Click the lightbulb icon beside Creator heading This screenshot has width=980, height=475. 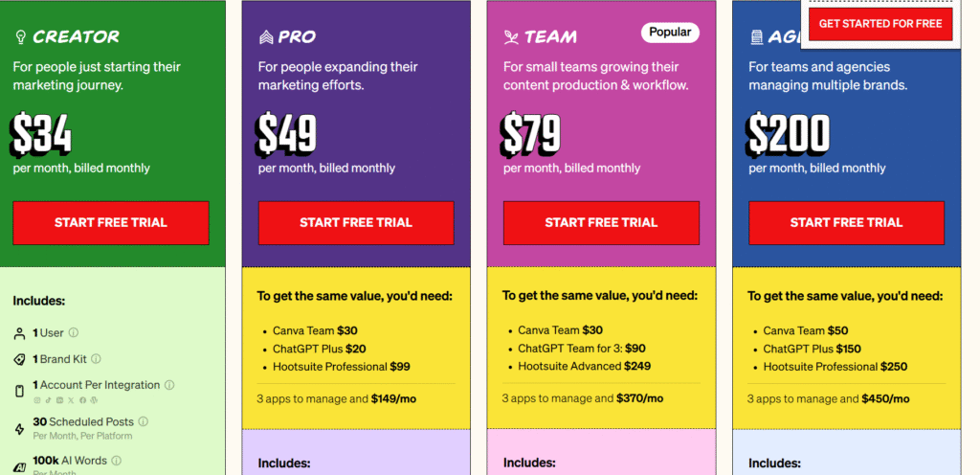(20, 37)
